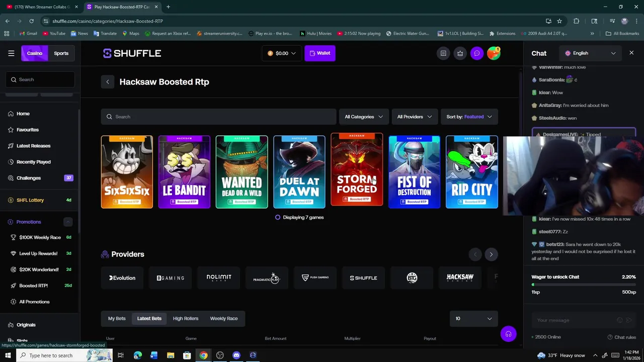The height and width of the screenshot is (362, 644).
Task: Switch to the YouTube browser tab
Action: click(42, 7)
